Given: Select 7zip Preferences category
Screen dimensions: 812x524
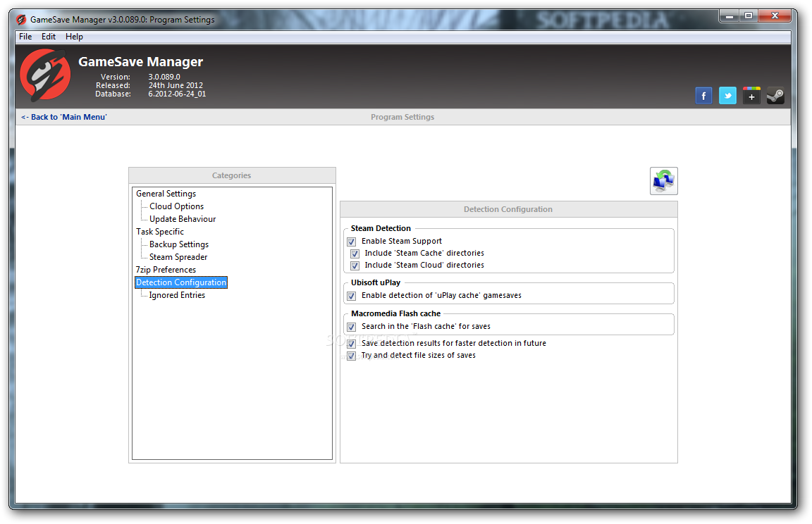Looking at the screenshot, I should click(x=166, y=270).
